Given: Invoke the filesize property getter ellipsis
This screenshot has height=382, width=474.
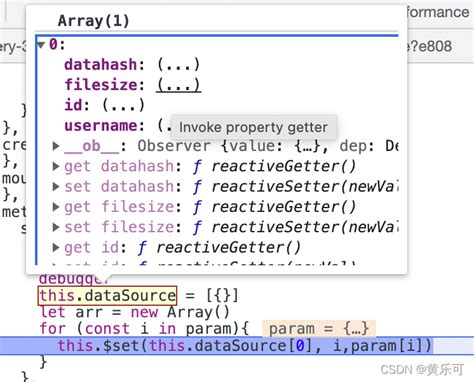Looking at the screenshot, I should [x=178, y=85].
